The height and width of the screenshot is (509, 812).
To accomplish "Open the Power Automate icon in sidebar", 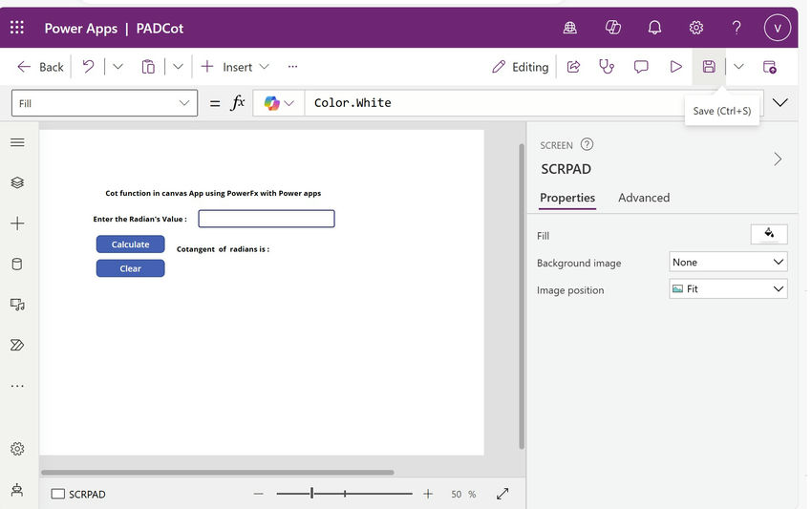I will click(x=17, y=345).
